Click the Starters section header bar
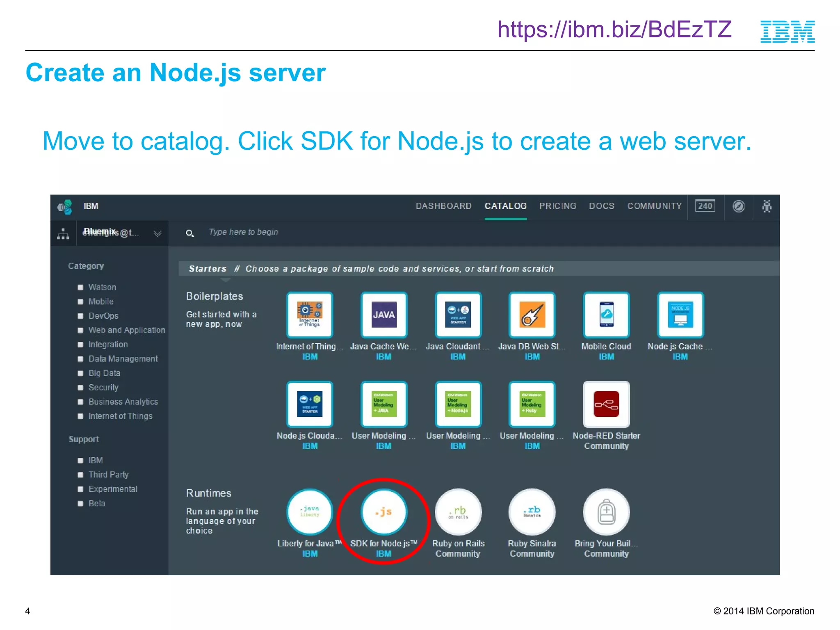This screenshot has width=840, height=630. pyautogui.click(x=479, y=269)
